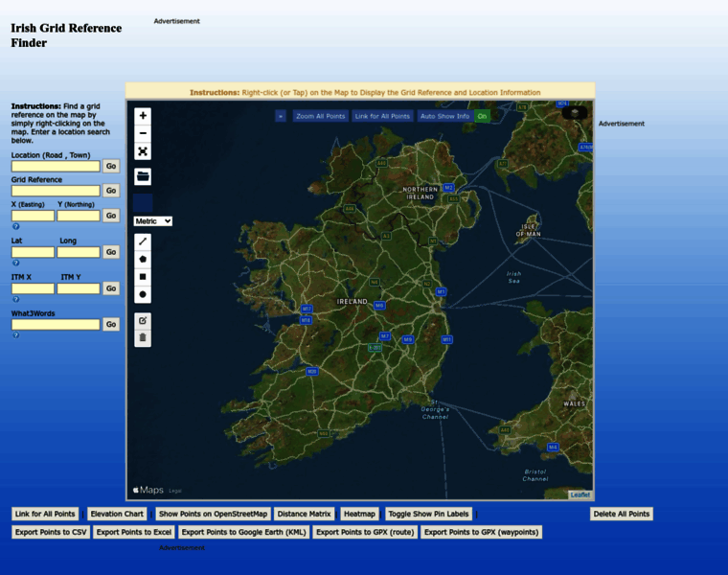Select the draw polyline tool

point(143,241)
